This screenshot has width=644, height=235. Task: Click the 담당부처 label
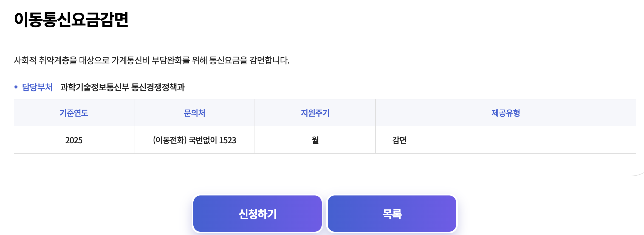click(x=37, y=87)
